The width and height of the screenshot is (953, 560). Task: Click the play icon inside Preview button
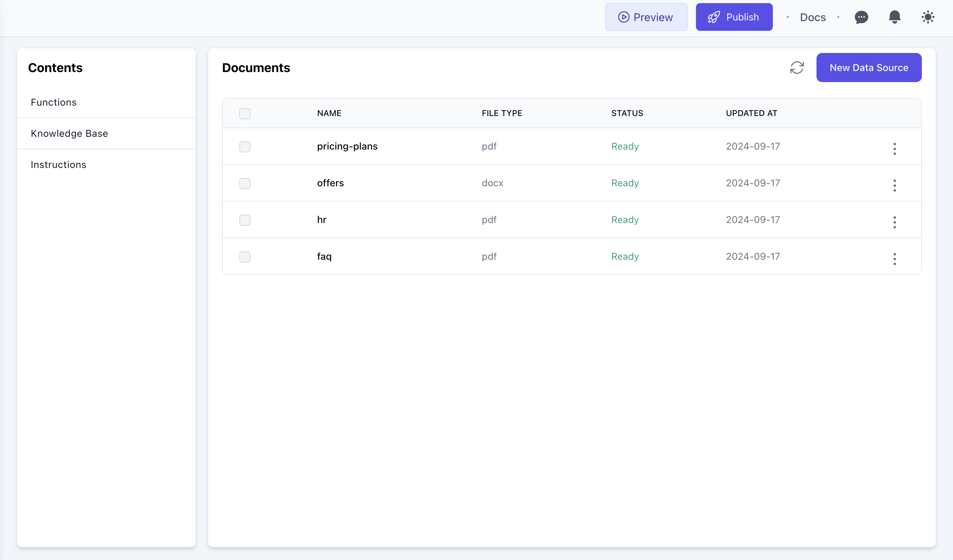(623, 17)
